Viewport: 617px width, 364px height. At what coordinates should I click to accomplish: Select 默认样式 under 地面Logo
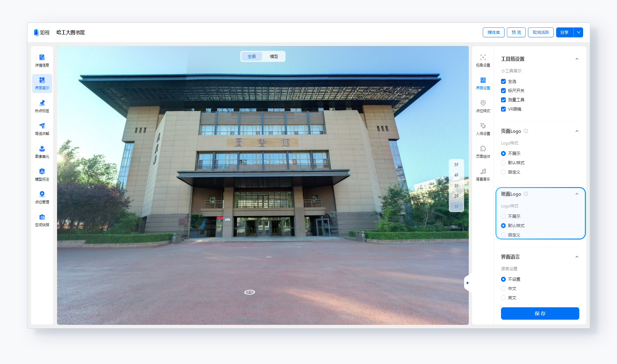coord(503,226)
